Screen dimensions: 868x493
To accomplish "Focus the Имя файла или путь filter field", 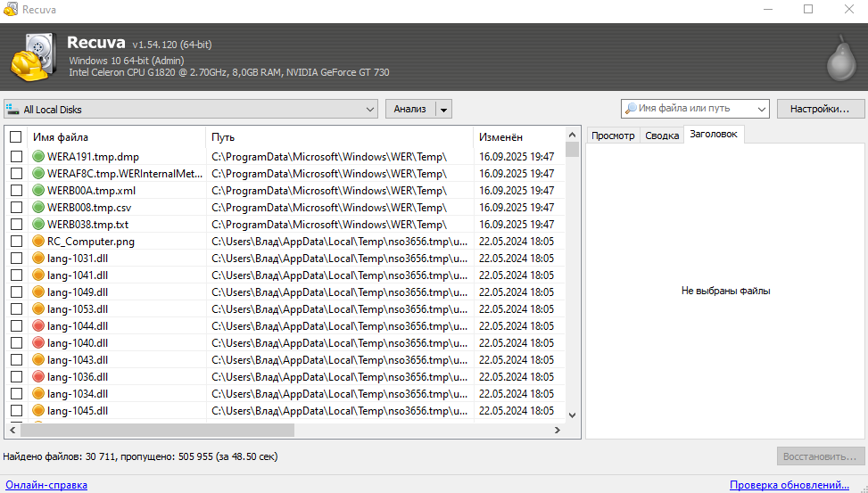I will pos(695,109).
